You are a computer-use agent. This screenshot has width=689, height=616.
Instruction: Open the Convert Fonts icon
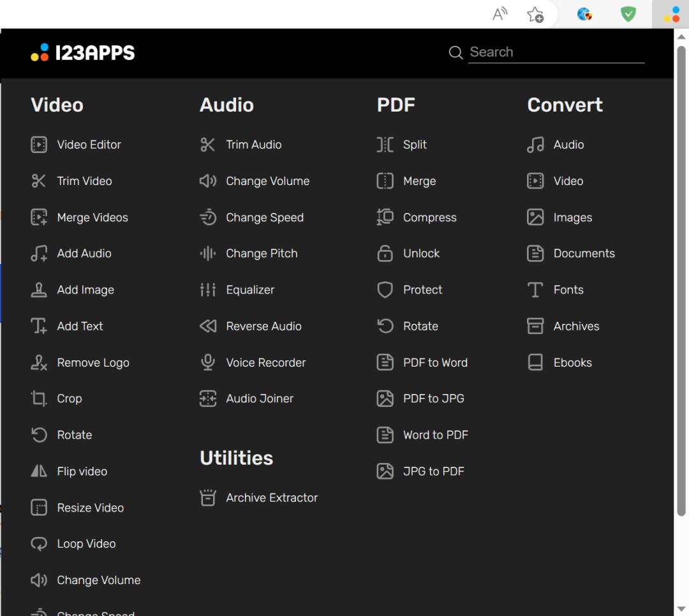[x=535, y=290]
